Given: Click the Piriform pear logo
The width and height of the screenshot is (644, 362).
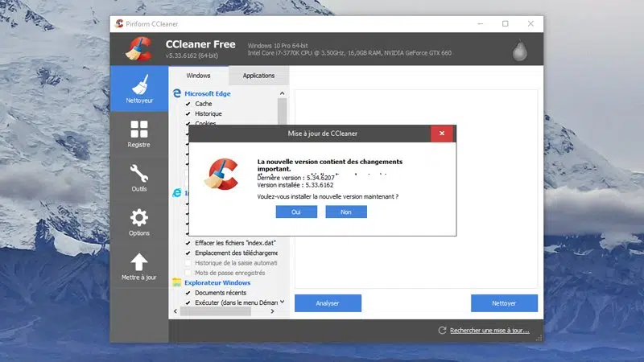Looking at the screenshot, I should [x=519, y=51].
